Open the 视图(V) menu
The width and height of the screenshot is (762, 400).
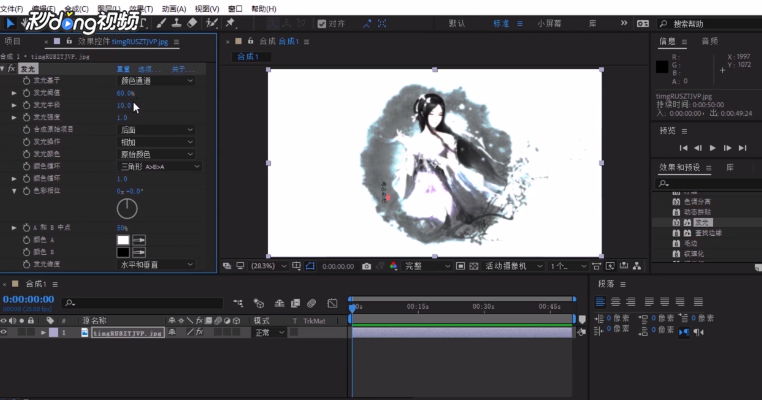(207, 9)
